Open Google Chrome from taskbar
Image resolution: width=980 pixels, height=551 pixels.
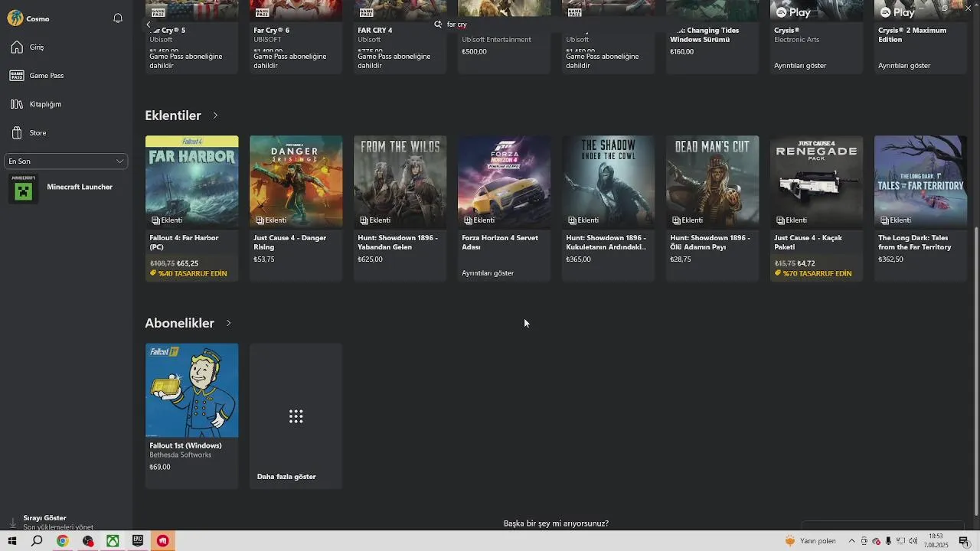click(63, 541)
